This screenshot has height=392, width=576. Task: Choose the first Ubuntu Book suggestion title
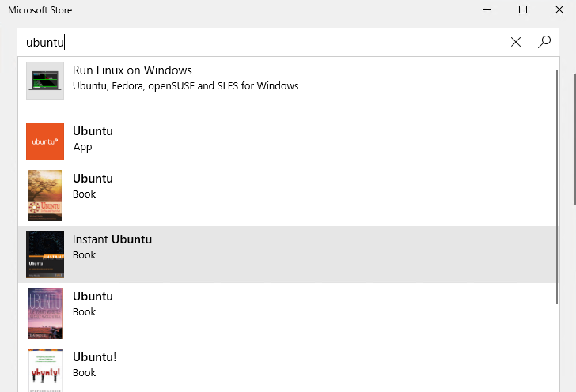[x=93, y=179]
